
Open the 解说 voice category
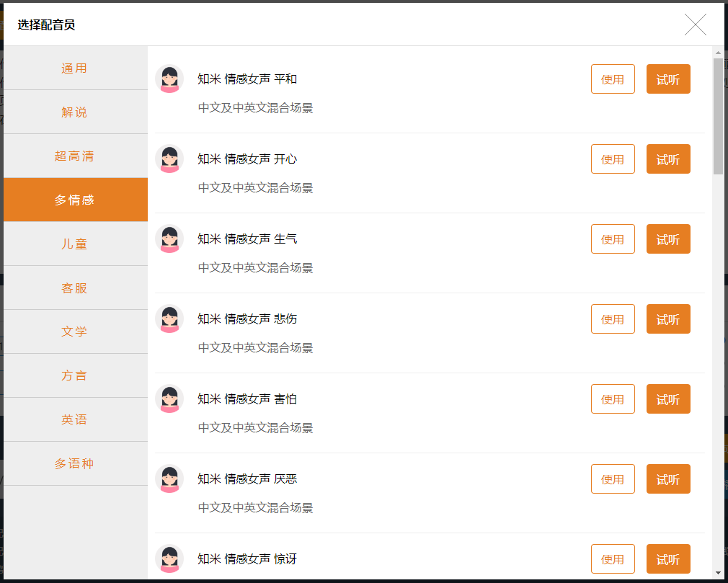76,112
